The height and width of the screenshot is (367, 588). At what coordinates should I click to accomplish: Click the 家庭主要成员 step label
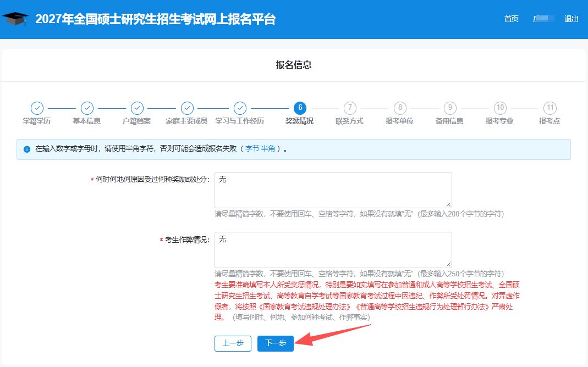click(x=187, y=121)
